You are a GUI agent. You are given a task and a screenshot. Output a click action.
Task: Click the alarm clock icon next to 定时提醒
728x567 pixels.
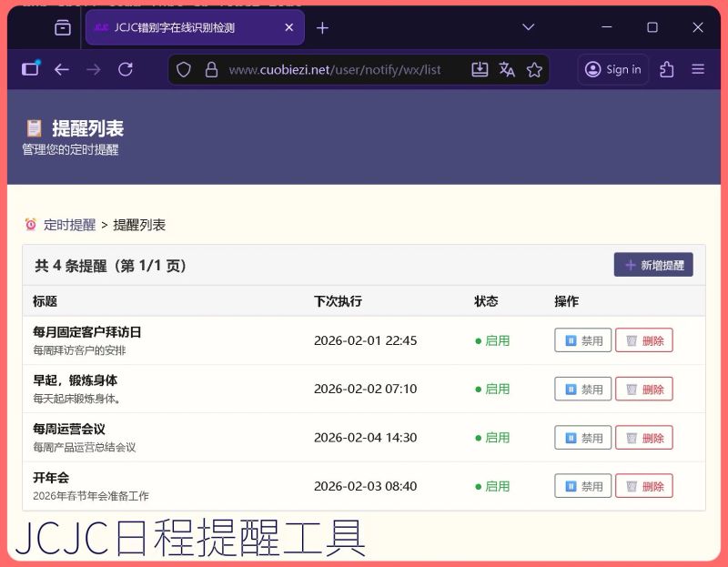[28, 224]
